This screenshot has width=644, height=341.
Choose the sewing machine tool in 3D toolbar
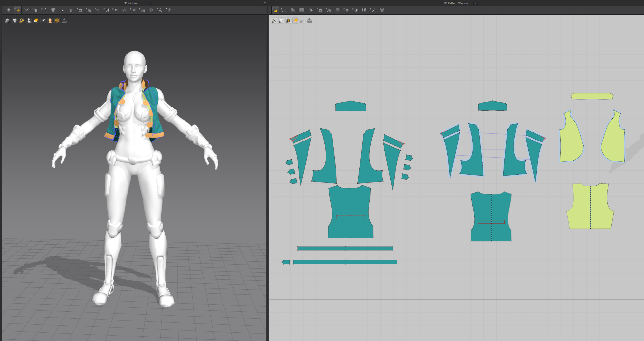80,10
